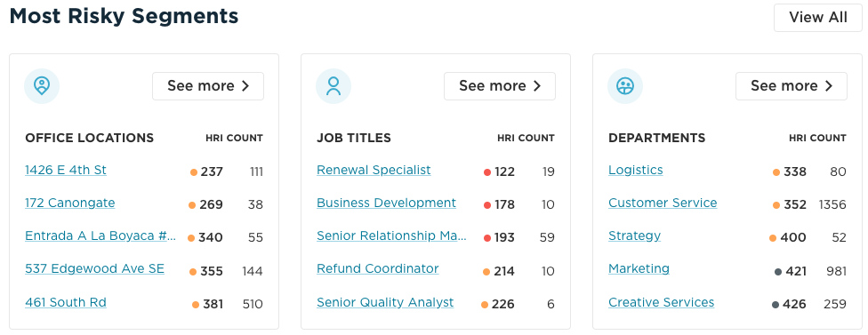The image size is (868, 335).
Task: Open the Customer Service department
Action: (x=663, y=203)
